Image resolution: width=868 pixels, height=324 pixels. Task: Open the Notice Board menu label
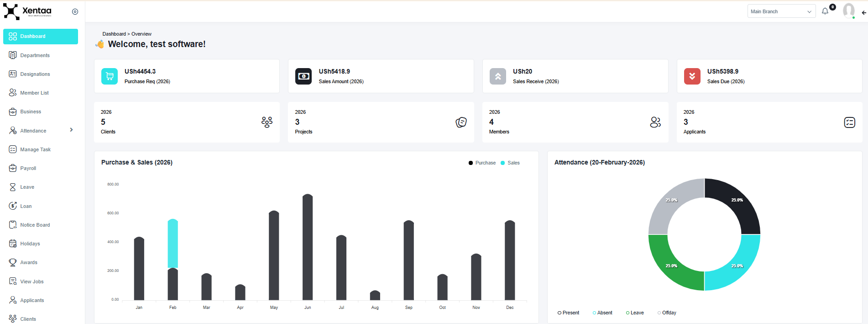[35, 225]
